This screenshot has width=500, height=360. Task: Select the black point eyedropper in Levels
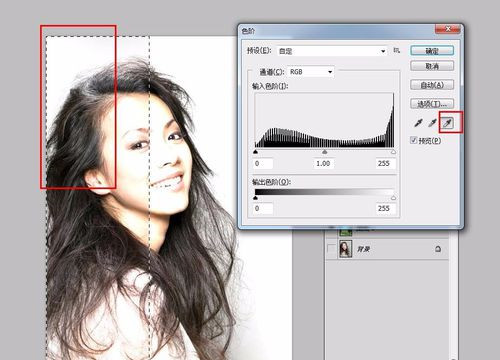click(x=418, y=123)
